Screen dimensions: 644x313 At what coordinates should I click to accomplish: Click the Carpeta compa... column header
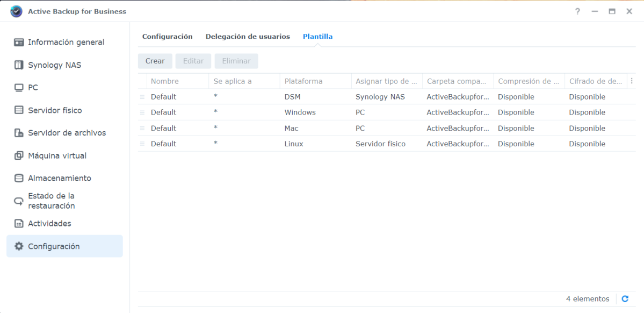pos(458,81)
